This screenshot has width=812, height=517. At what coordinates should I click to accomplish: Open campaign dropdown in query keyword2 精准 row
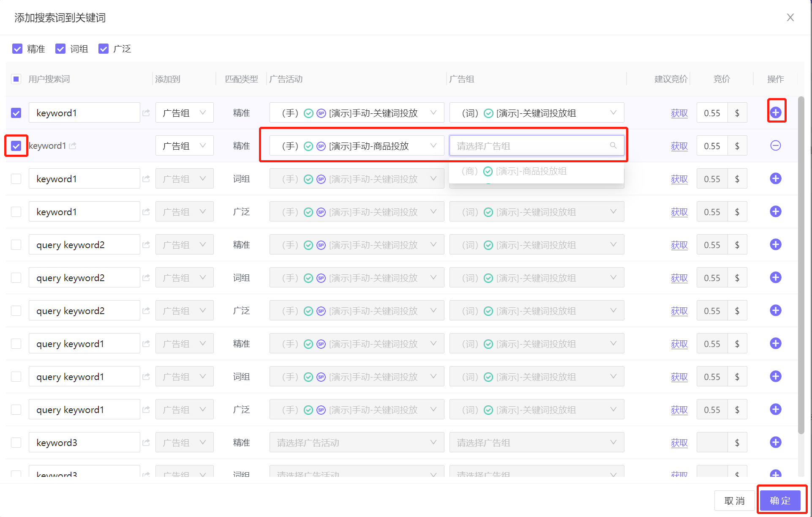point(357,245)
